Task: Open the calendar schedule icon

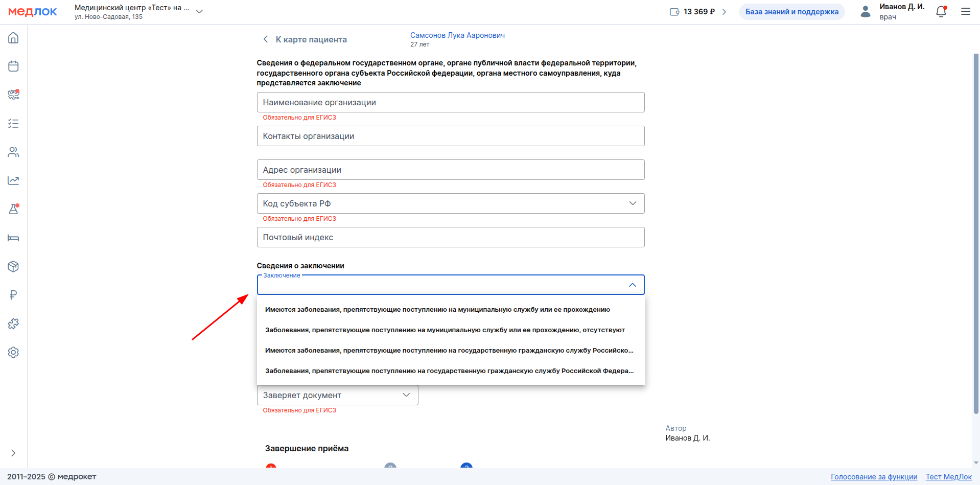Action: click(x=13, y=66)
